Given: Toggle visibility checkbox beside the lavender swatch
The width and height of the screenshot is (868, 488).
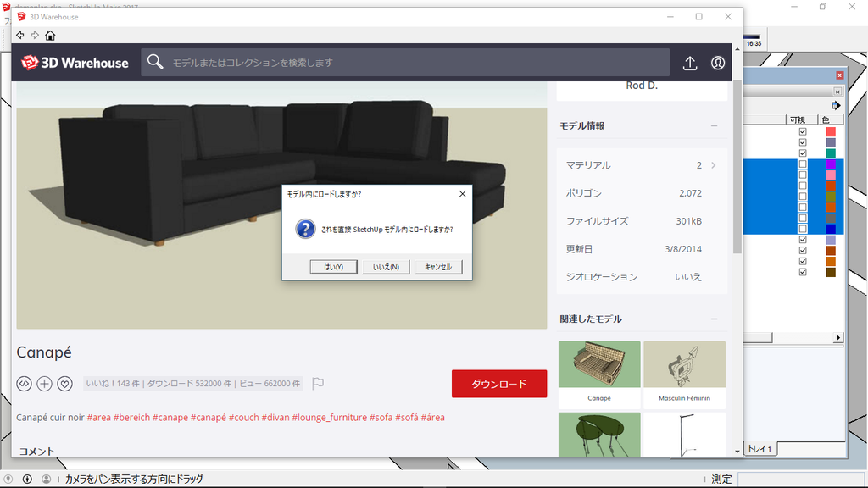Looking at the screenshot, I should [x=803, y=240].
